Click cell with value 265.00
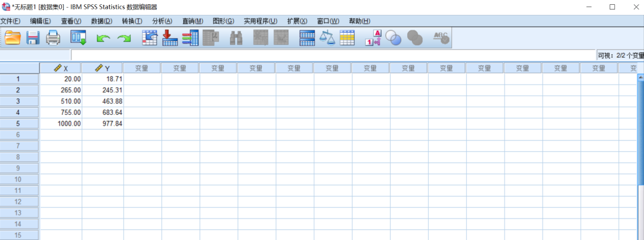 [x=61, y=90]
